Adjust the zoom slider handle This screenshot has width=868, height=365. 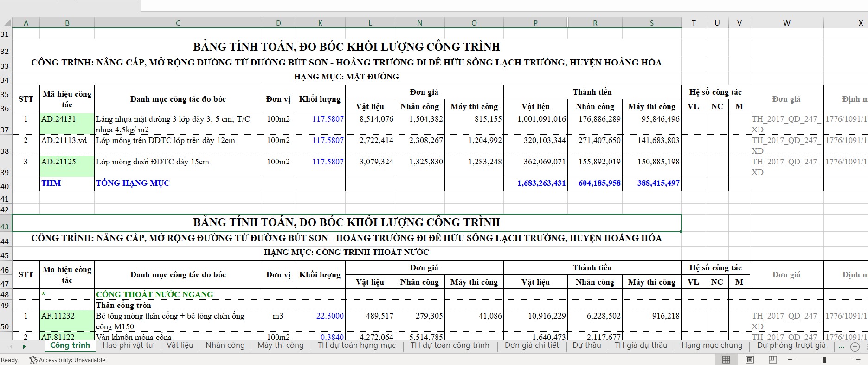point(824,360)
